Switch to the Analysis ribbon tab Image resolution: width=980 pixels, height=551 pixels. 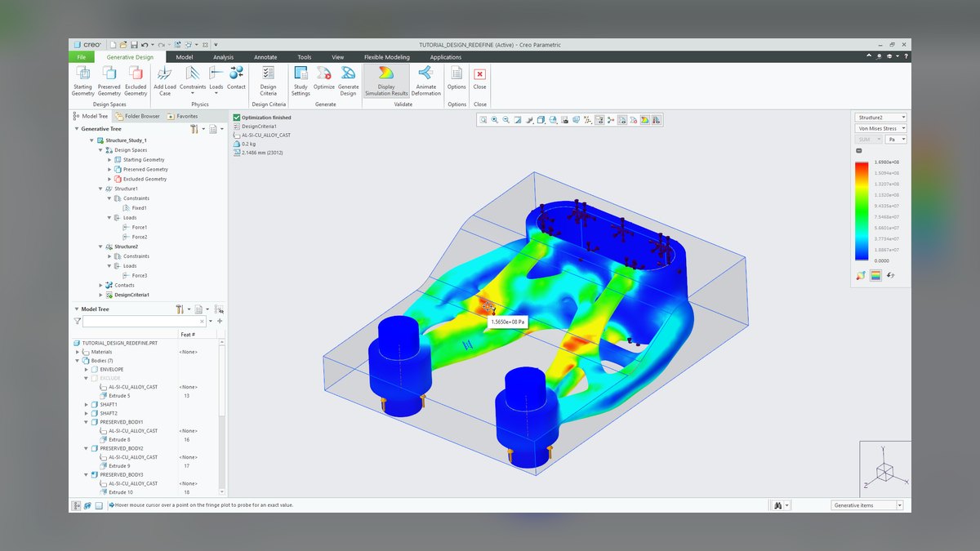tap(223, 57)
